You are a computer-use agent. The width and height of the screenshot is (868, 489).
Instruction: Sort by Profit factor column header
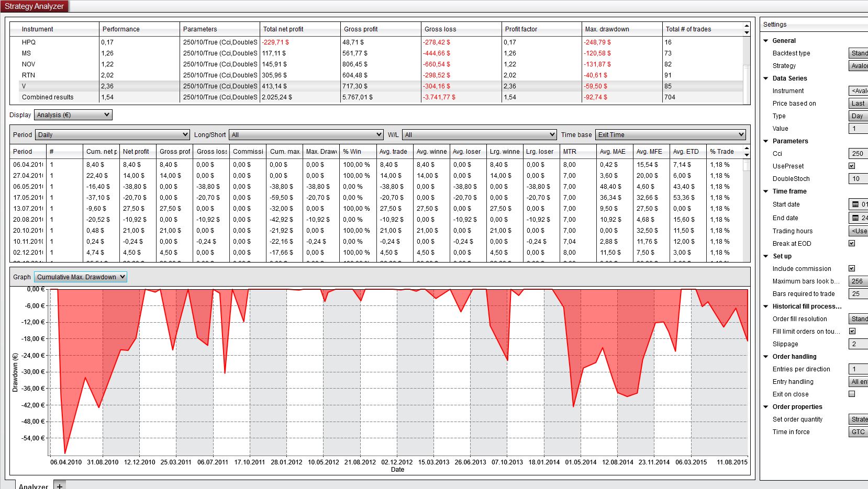521,29
